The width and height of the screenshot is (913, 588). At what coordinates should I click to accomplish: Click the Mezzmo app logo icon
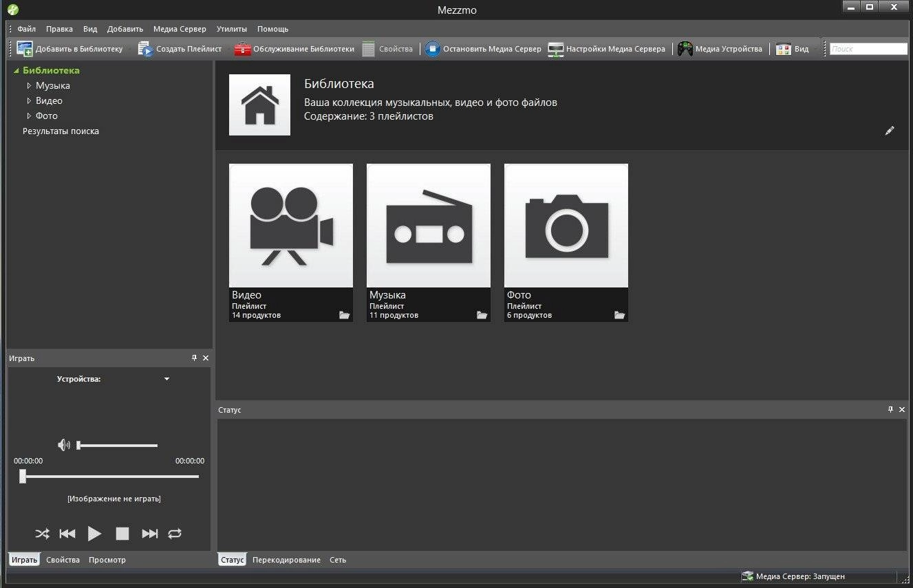pos(13,10)
